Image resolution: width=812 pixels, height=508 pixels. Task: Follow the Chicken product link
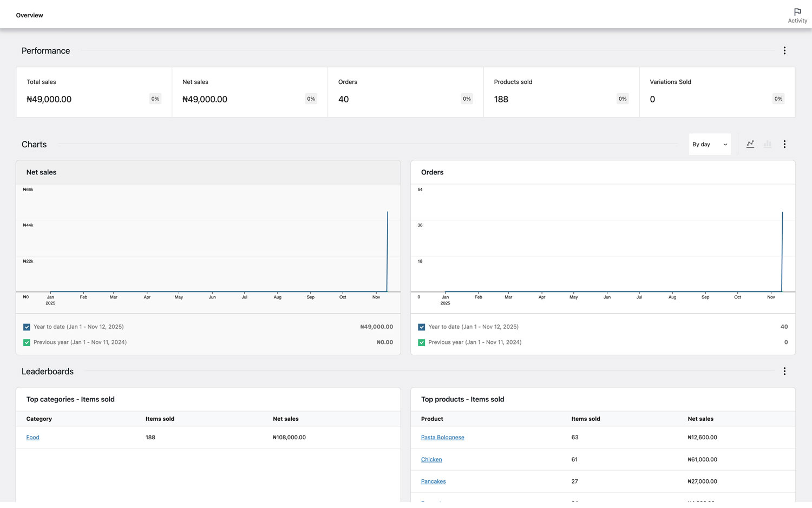pos(431,460)
